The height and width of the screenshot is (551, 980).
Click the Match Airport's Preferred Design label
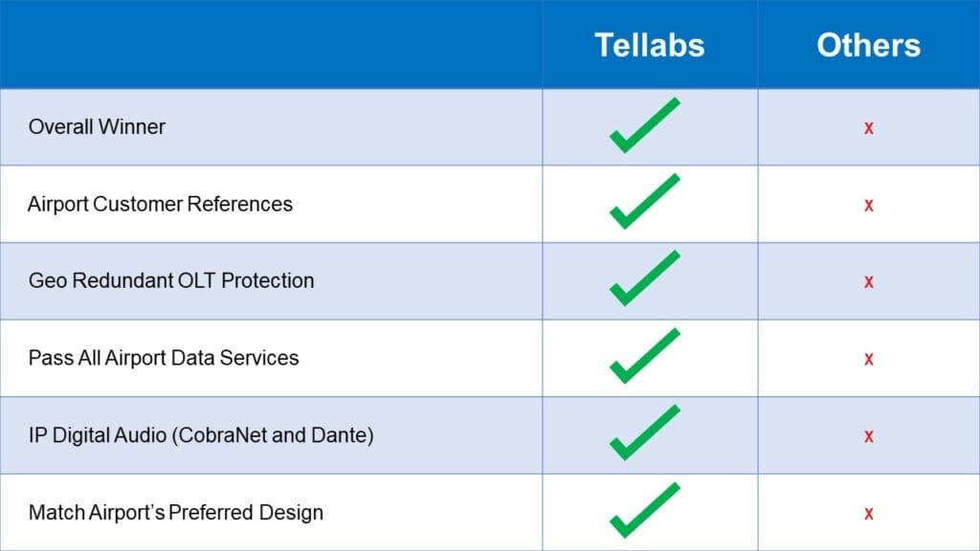tap(176, 513)
